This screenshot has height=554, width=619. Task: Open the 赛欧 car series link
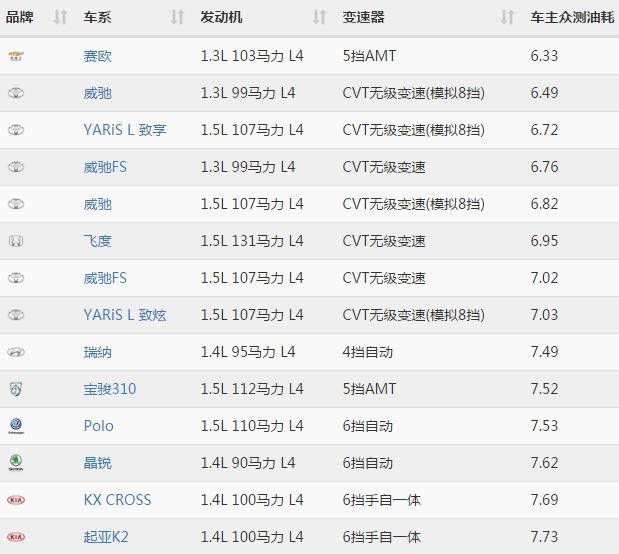(98, 56)
